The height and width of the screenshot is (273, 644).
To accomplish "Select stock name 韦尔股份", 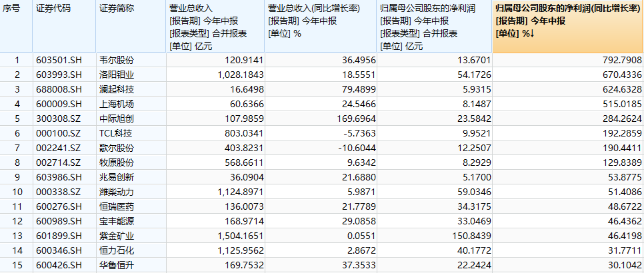I will click(117, 61).
